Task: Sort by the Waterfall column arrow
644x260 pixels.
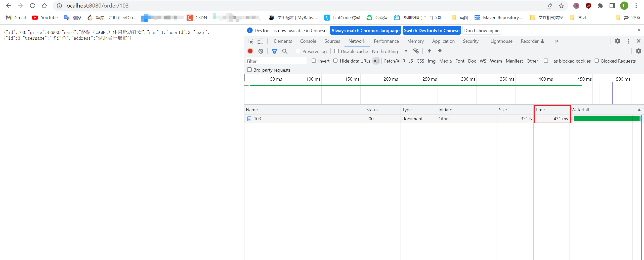Action: click(639, 110)
